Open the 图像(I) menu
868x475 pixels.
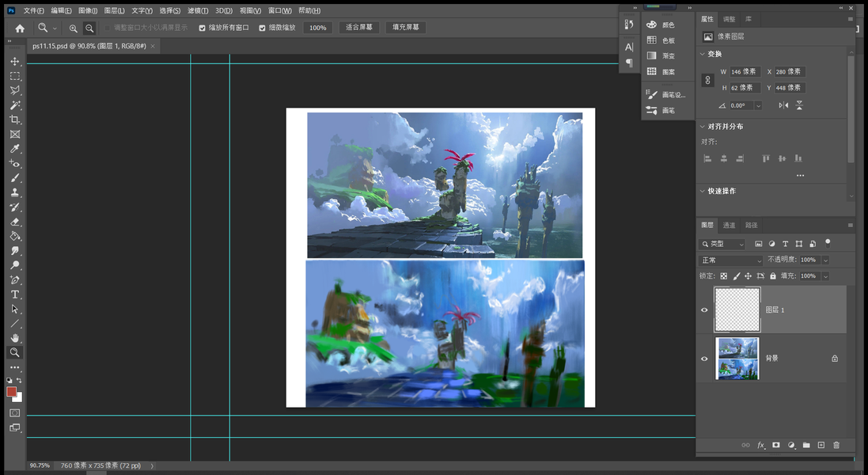(x=88, y=10)
